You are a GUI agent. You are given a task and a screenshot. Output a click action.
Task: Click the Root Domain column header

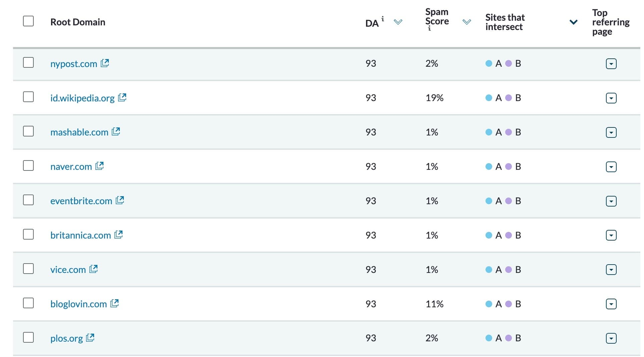[78, 22]
